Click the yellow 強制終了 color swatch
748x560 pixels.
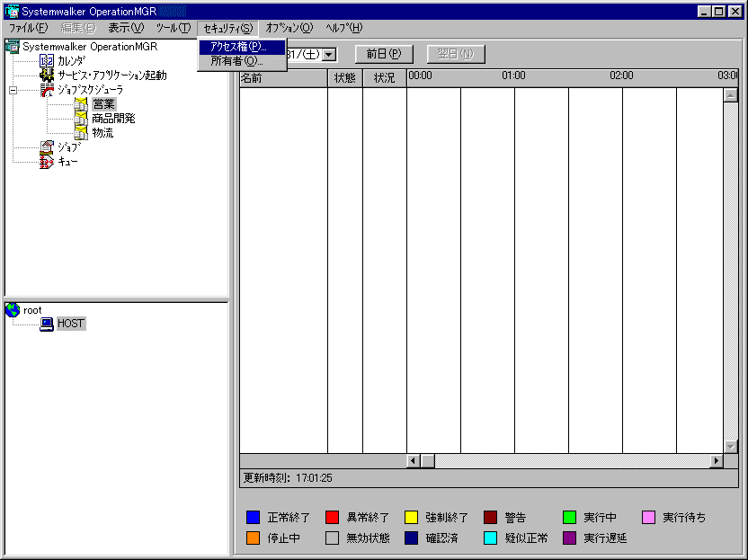411,518
